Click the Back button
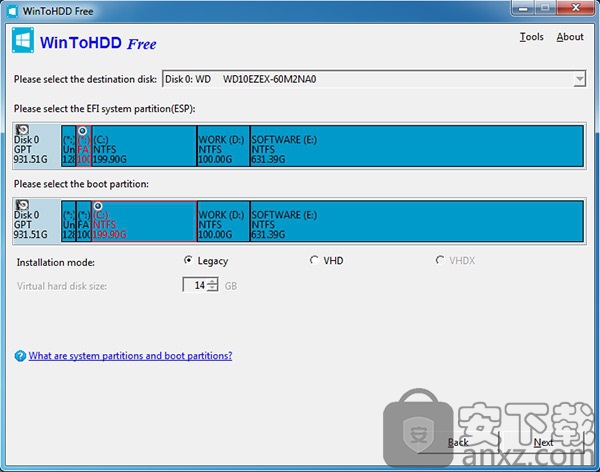Viewport: 600px width, 472px height. (x=458, y=443)
